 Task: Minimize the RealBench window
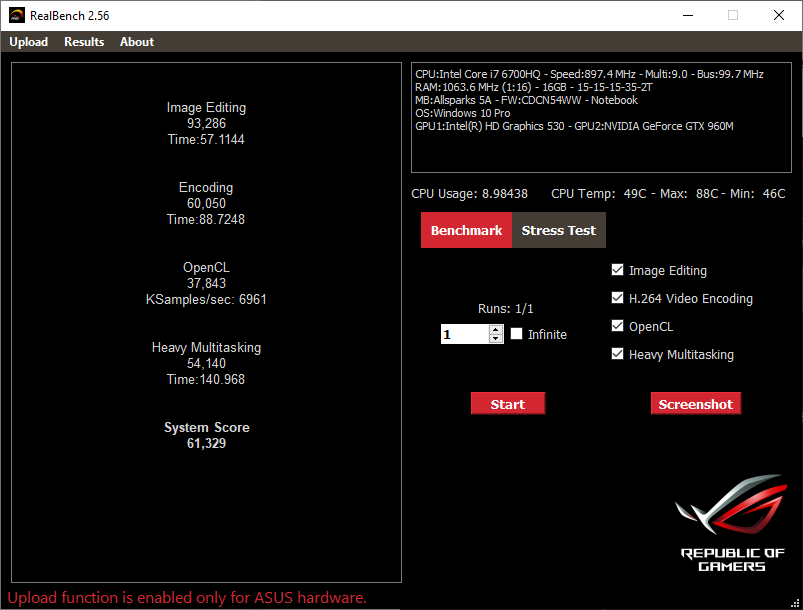pos(688,15)
